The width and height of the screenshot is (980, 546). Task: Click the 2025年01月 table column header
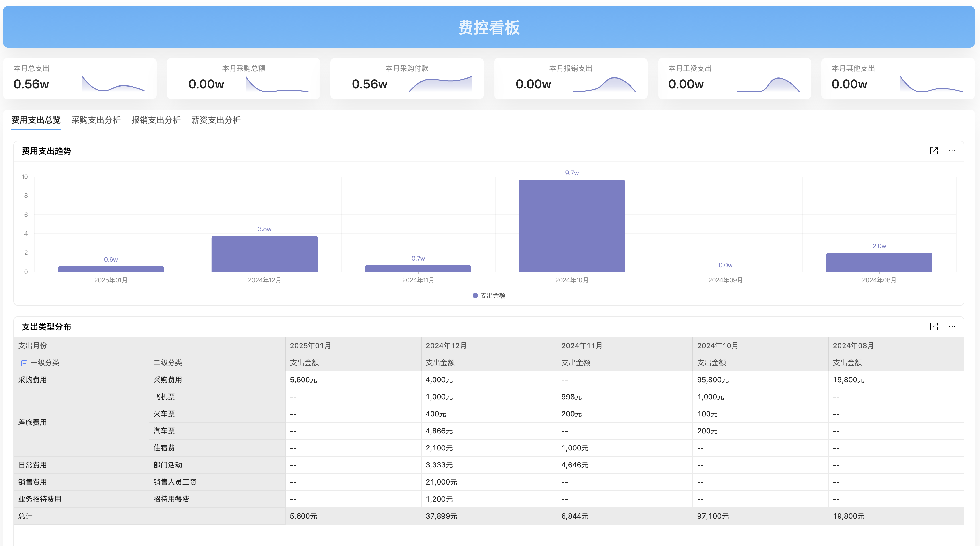click(353, 346)
